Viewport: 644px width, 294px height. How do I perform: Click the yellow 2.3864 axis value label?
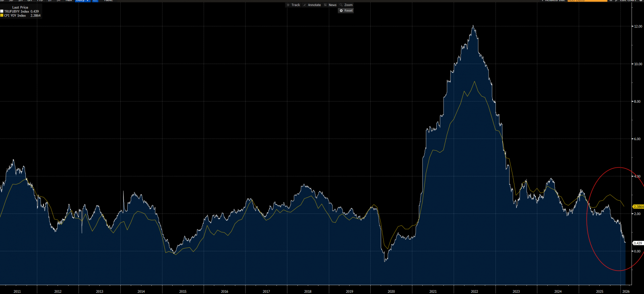click(638, 207)
